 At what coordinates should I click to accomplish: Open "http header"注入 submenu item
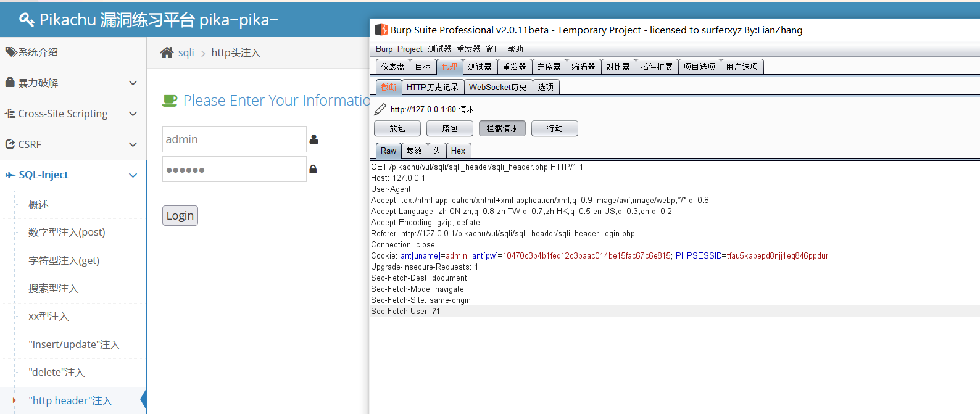click(70, 400)
